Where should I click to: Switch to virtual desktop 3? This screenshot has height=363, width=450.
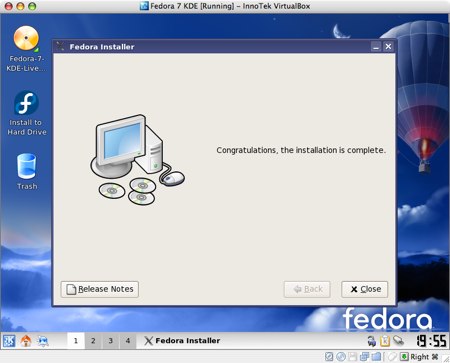click(110, 341)
